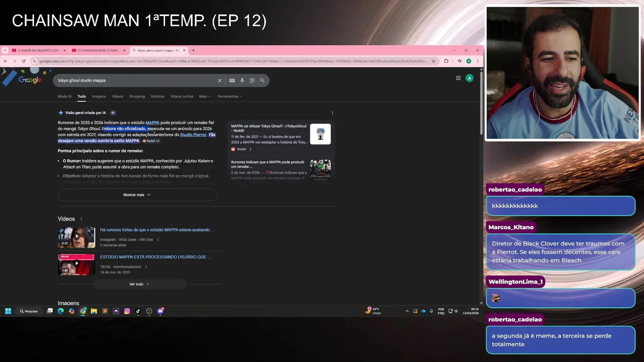
Task: Switch to the Vídeos curtos tab
Action: [182, 97]
